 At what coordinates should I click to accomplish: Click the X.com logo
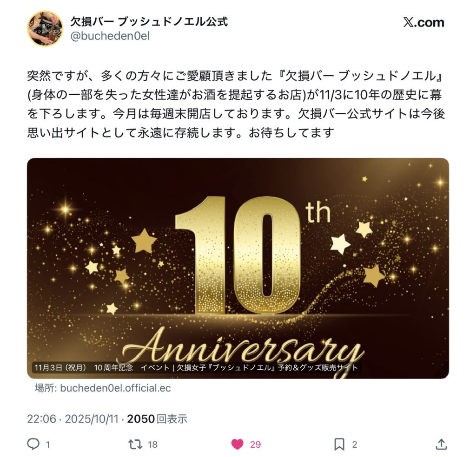[423, 22]
